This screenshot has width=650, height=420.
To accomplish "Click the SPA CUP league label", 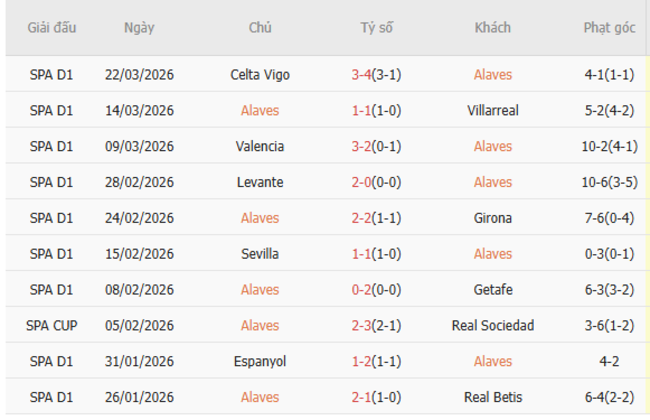I will point(52,326).
